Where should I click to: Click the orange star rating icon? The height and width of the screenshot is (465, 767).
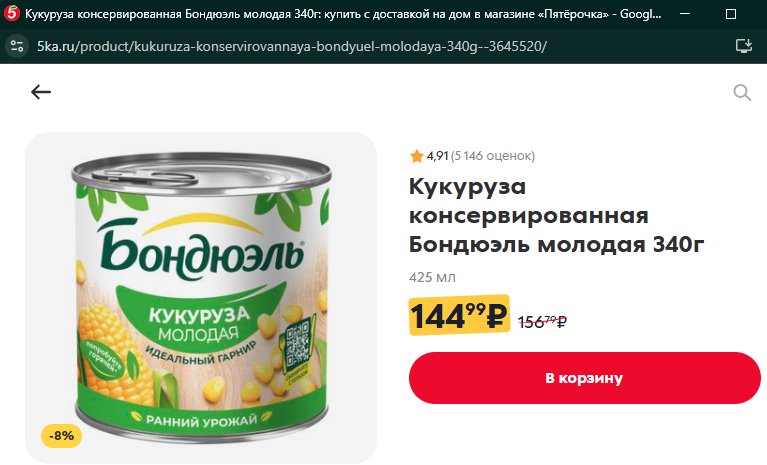417,156
